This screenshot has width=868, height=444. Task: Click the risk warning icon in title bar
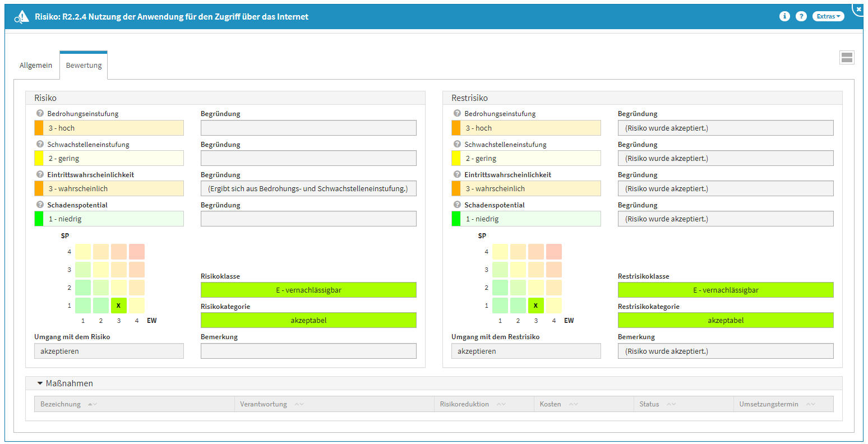coord(22,17)
